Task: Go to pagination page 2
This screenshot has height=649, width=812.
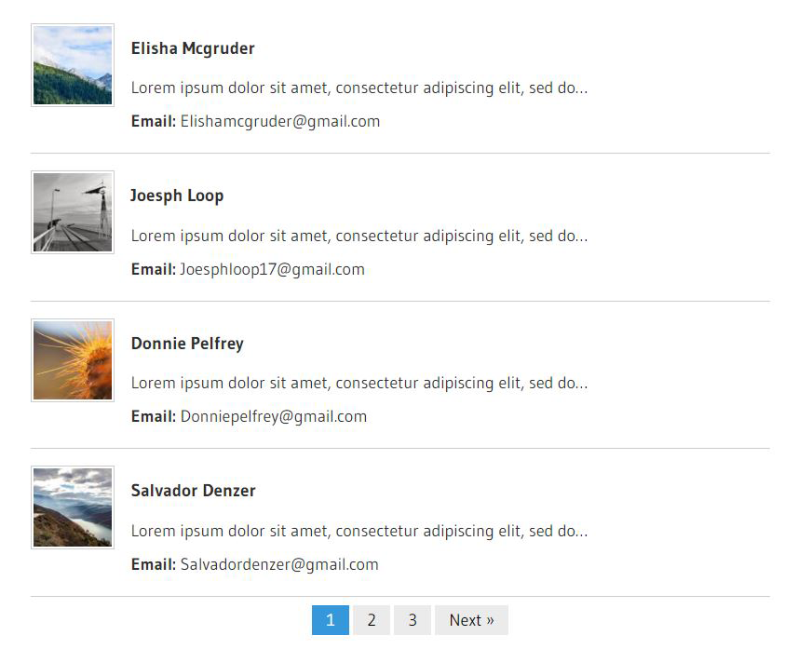Action: point(372,620)
